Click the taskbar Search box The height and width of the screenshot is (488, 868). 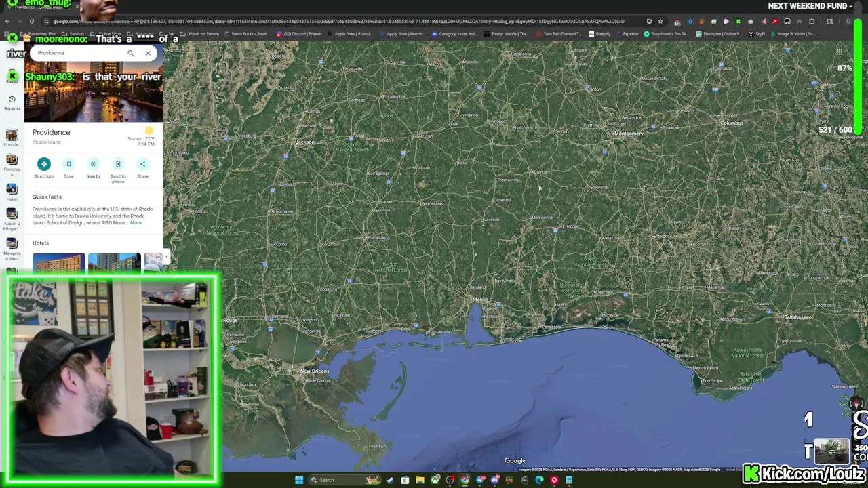tap(344, 480)
